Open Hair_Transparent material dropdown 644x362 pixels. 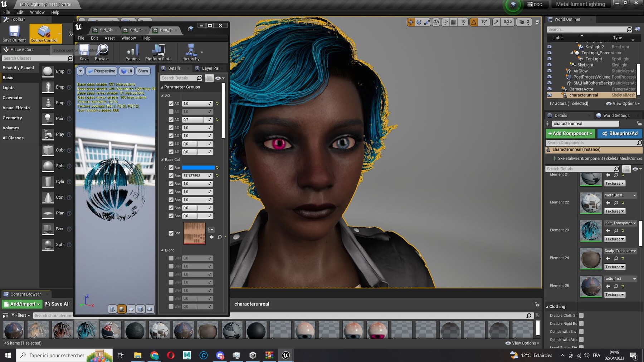point(620,223)
